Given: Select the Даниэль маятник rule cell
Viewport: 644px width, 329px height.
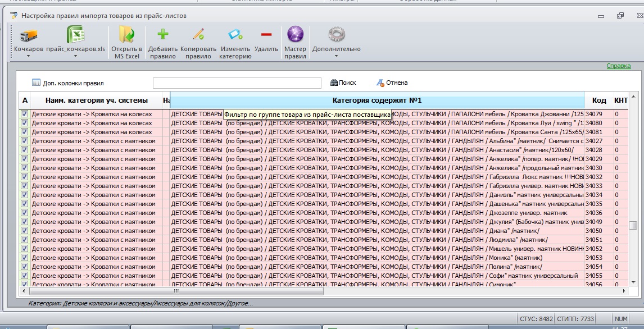Looking at the screenshot, I should [x=377, y=194].
